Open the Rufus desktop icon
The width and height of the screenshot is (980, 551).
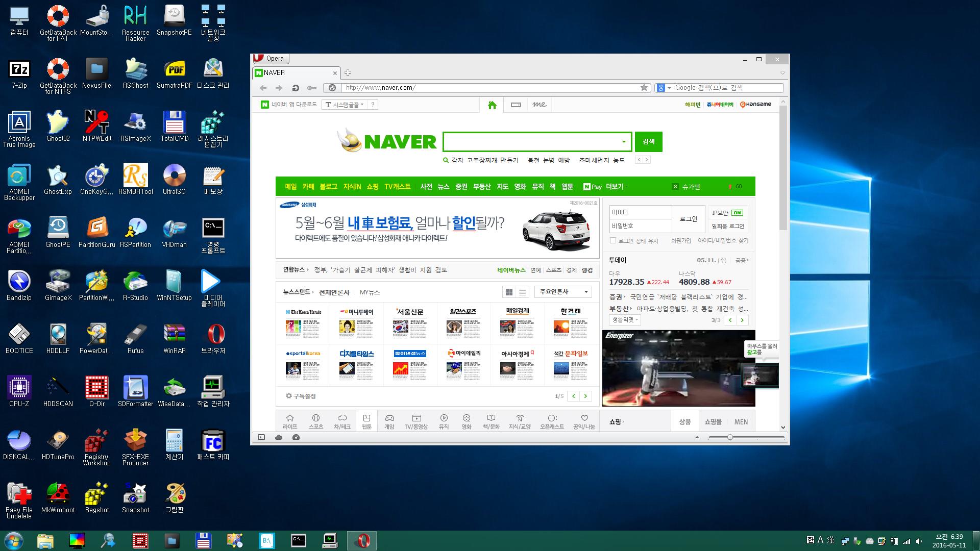click(x=136, y=338)
